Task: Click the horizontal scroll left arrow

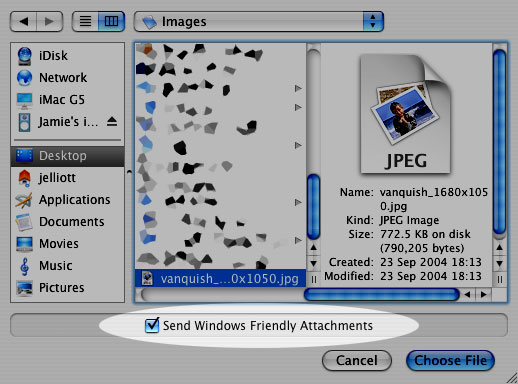Action: click(x=467, y=295)
